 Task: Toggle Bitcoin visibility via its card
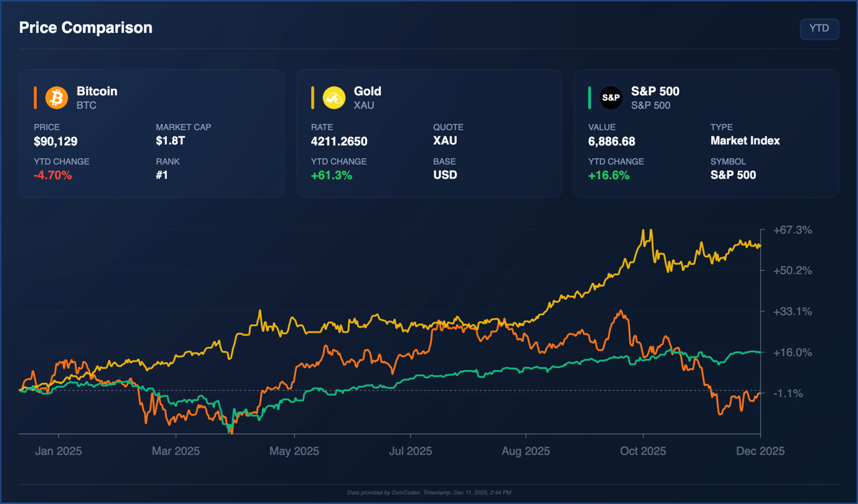click(x=151, y=131)
